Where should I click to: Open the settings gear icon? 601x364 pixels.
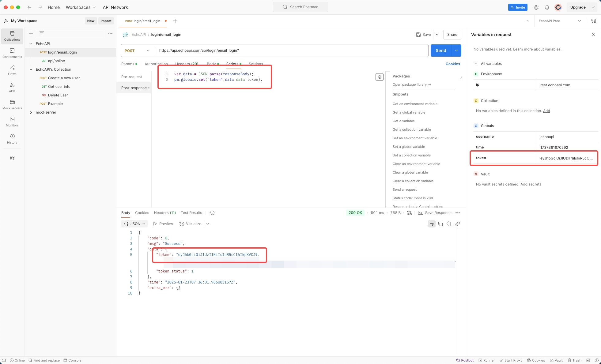536,7
